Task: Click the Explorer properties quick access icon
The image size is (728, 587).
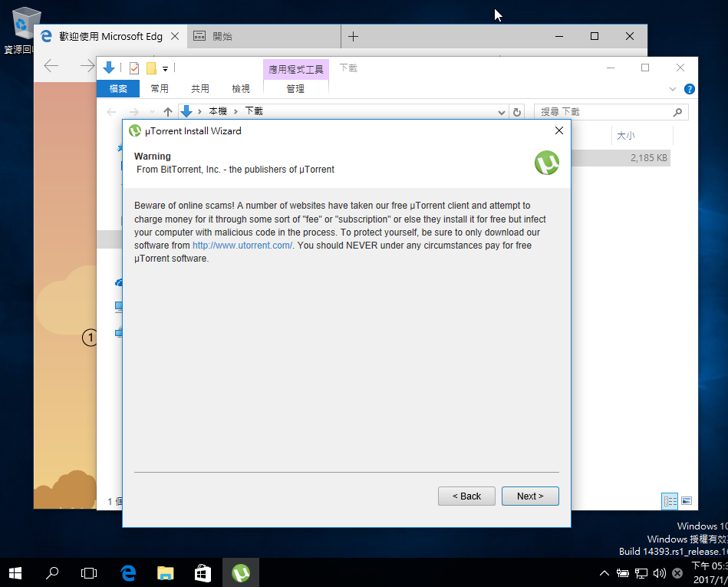Action: click(x=134, y=68)
